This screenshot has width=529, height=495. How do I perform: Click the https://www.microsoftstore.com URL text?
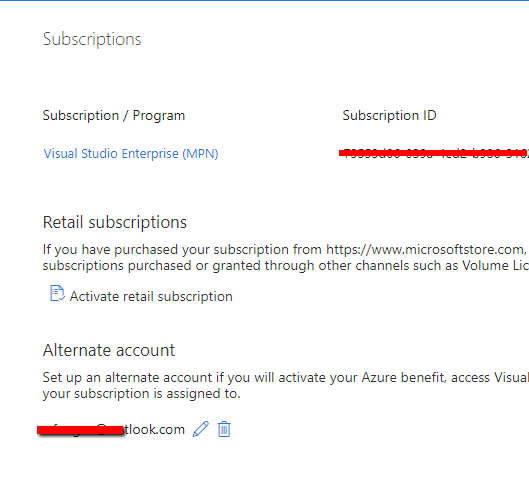[425, 250]
